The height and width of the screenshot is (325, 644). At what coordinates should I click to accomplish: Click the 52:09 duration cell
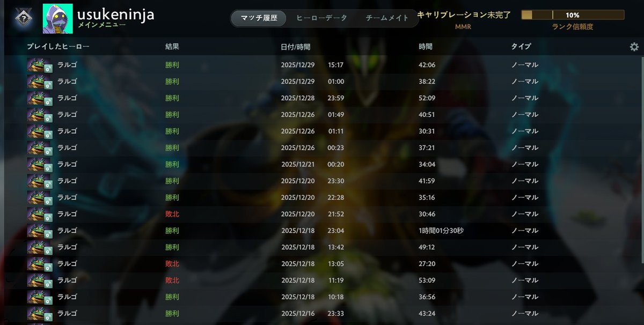click(427, 98)
